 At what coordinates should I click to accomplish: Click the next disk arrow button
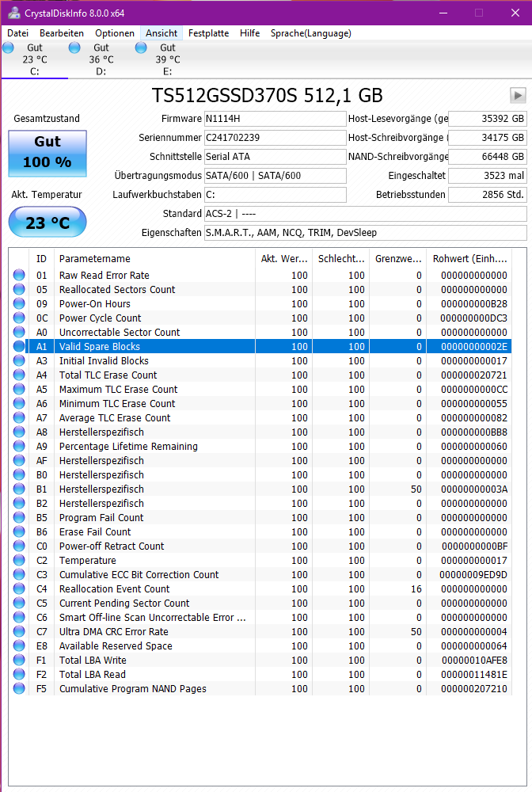pos(518,95)
